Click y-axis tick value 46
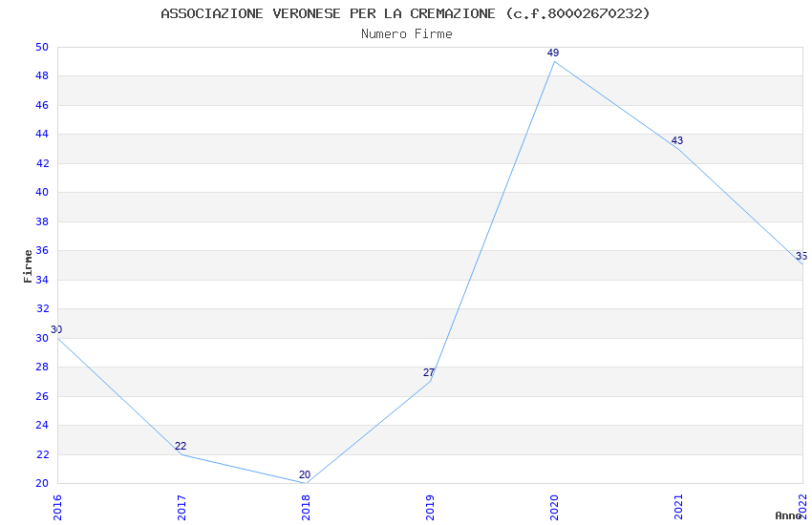 42,106
